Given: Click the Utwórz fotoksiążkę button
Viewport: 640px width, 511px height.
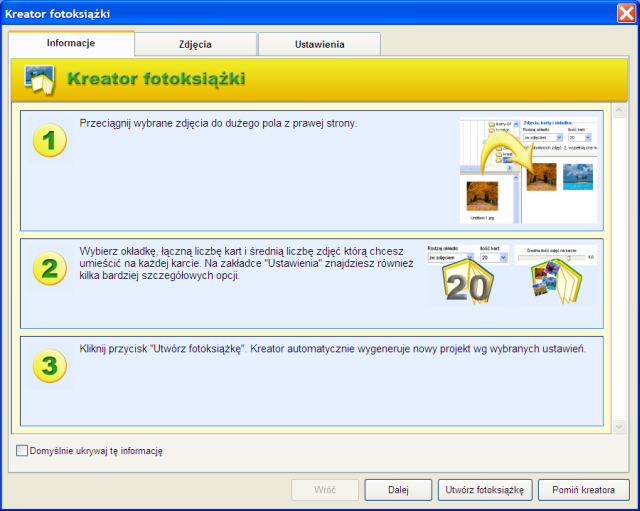Looking at the screenshot, I should pyautogui.click(x=485, y=490).
